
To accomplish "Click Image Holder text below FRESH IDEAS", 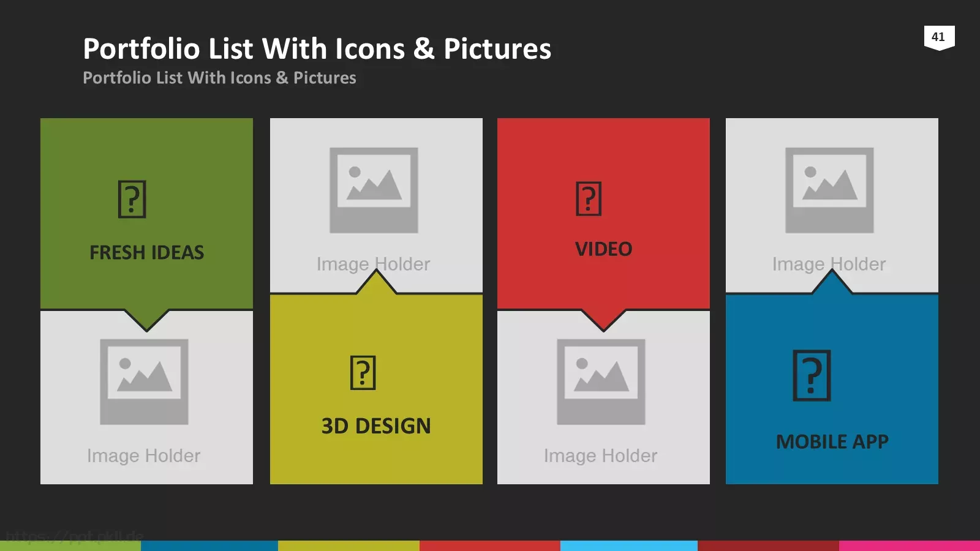I will [x=144, y=455].
